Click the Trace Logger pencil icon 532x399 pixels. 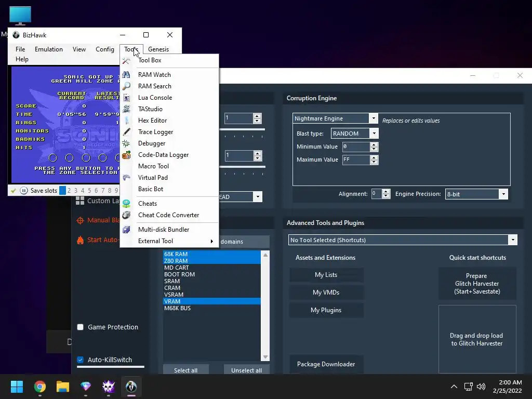pos(126,132)
